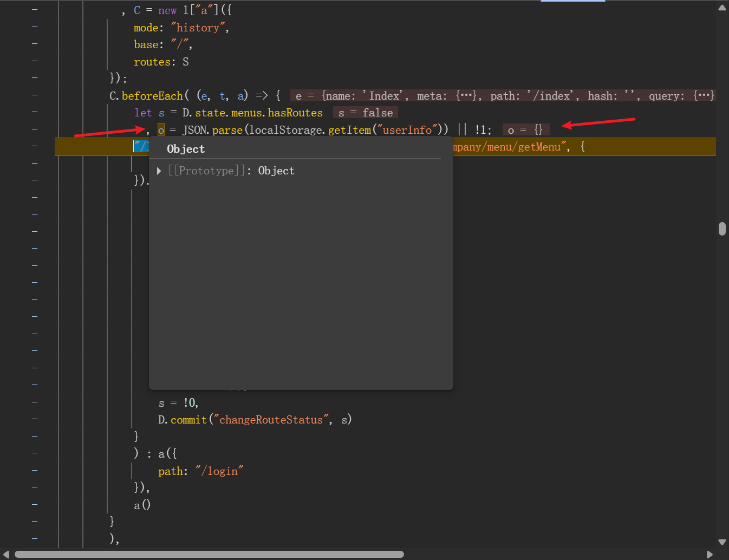Click the horizontal scrollbar left arrow
Image resolution: width=729 pixels, height=560 pixels.
coord(6,555)
